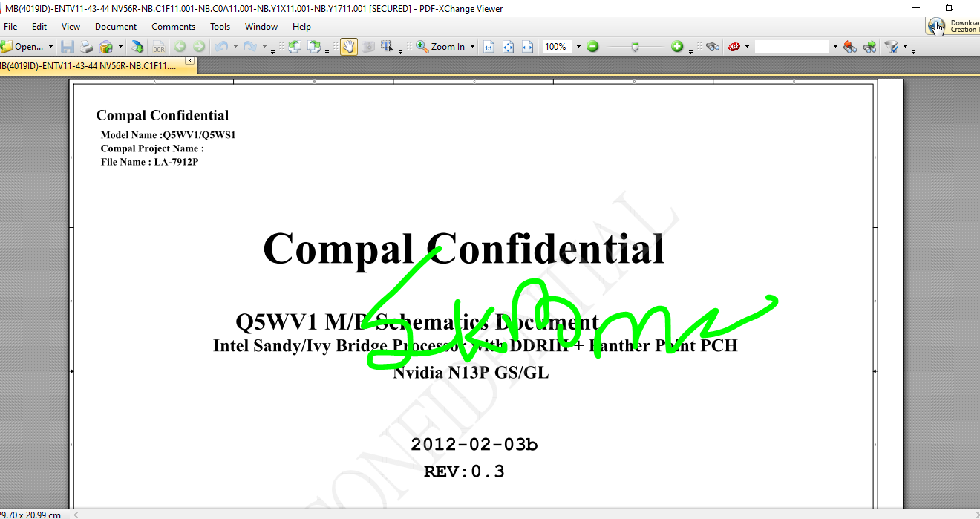Click the Print icon
Screen dimensions: 980x519
(x=87, y=47)
